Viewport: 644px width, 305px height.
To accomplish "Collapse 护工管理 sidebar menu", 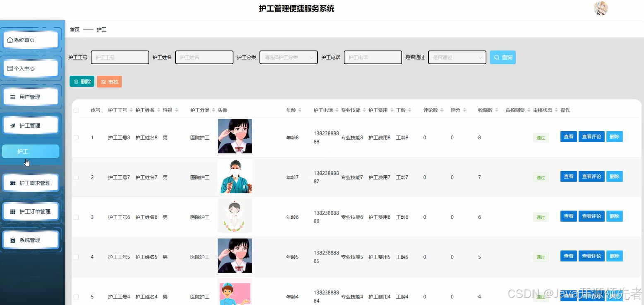I will 31,126.
